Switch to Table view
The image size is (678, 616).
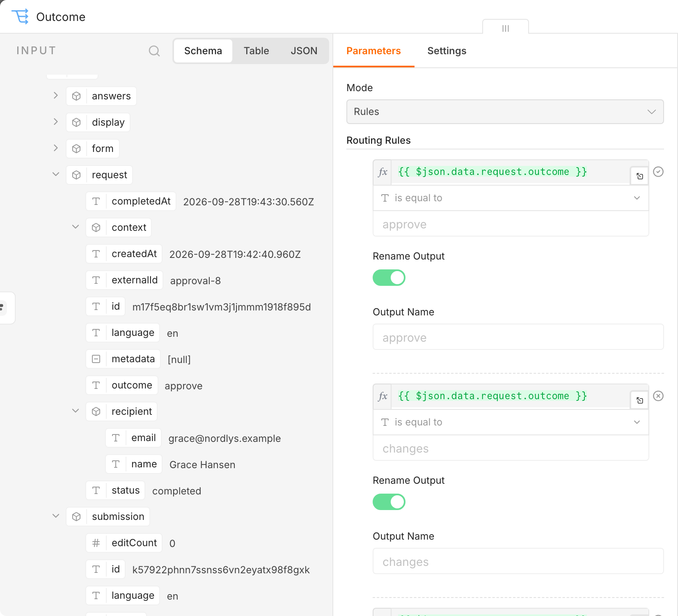pyautogui.click(x=257, y=51)
